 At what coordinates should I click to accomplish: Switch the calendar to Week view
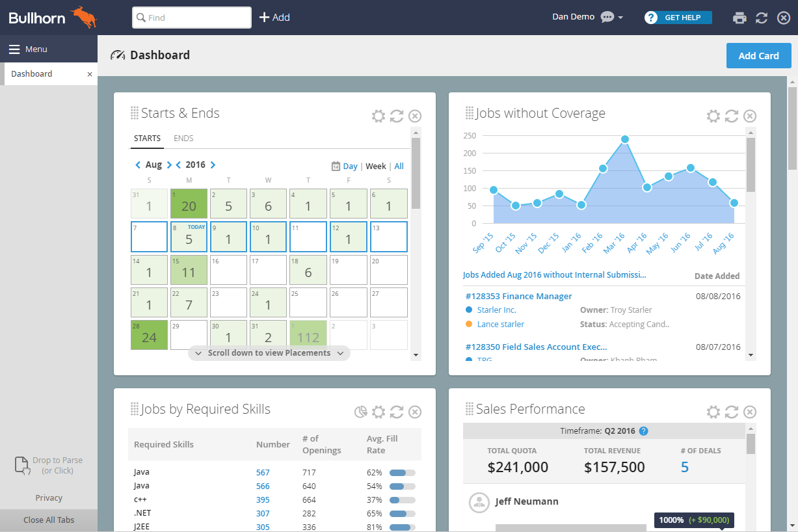pos(376,166)
